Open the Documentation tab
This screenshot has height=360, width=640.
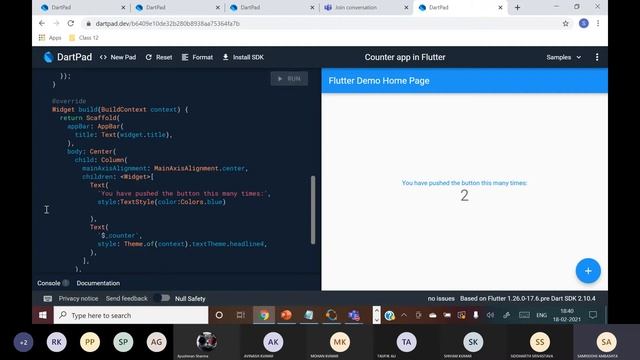pos(98,283)
